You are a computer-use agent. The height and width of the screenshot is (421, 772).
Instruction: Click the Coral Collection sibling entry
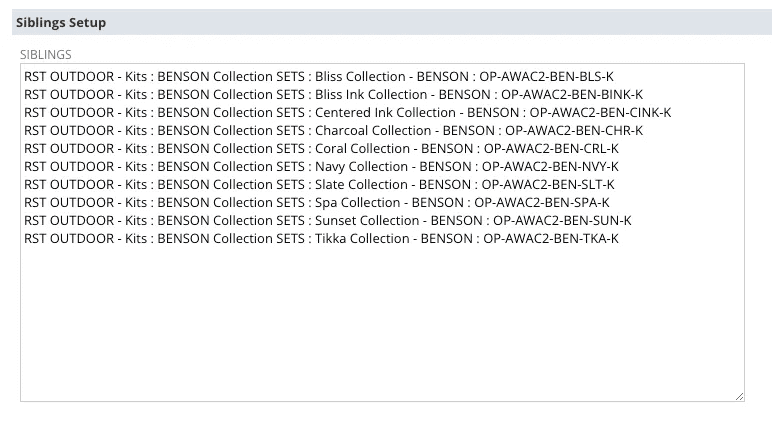(x=321, y=149)
